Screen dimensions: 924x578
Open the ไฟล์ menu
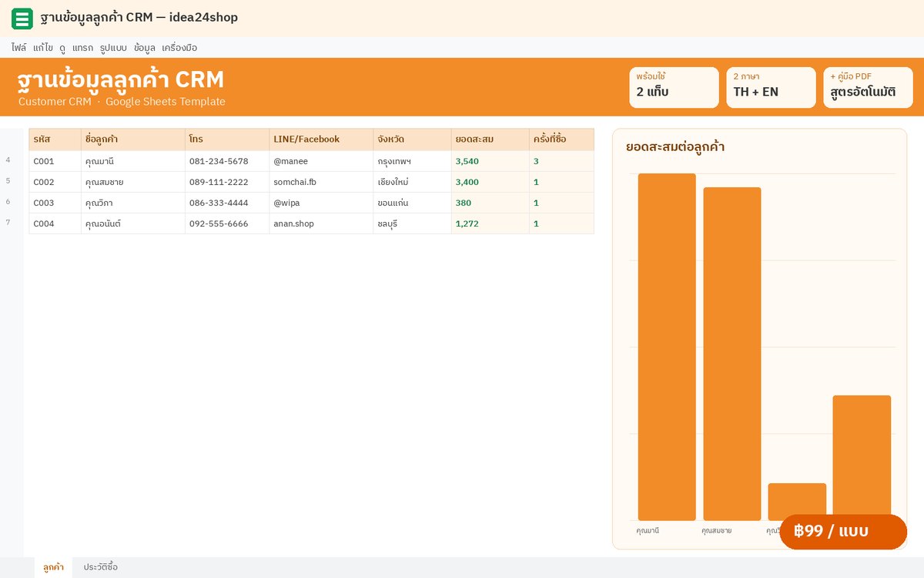pyautogui.click(x=19, y=48)
